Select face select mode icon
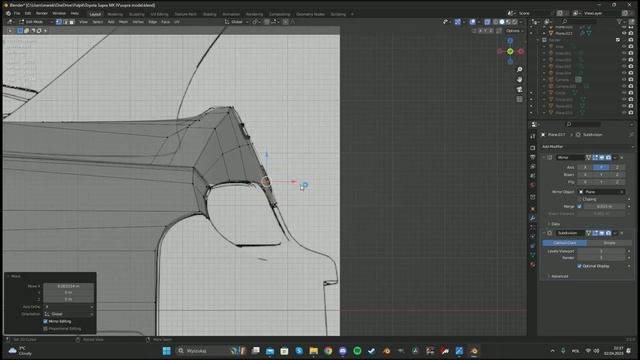 pos(71,22)
